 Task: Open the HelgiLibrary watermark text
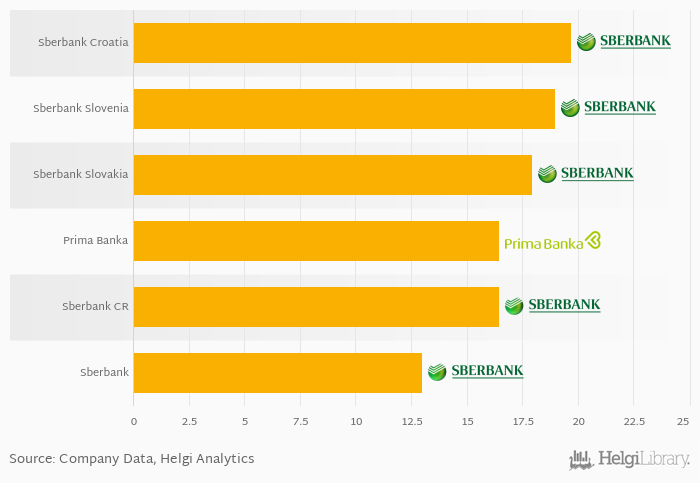[644, 459]
